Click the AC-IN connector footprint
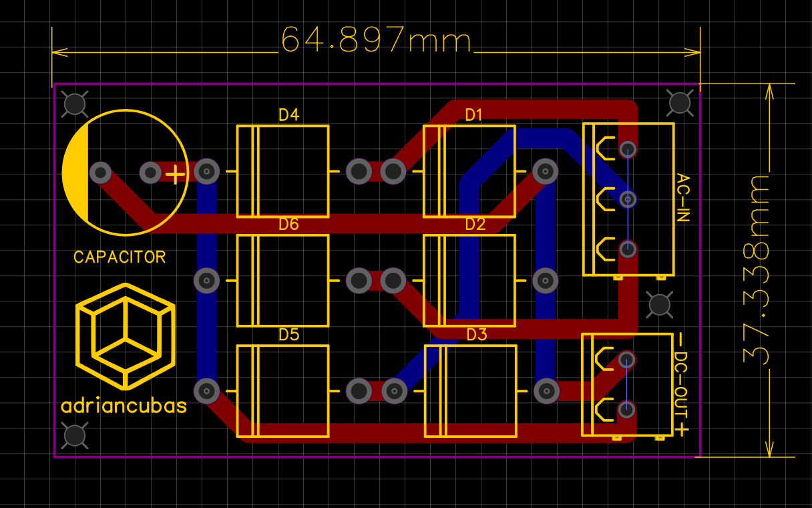The width and height of the screenshot is (812, 508). point(628,197)
